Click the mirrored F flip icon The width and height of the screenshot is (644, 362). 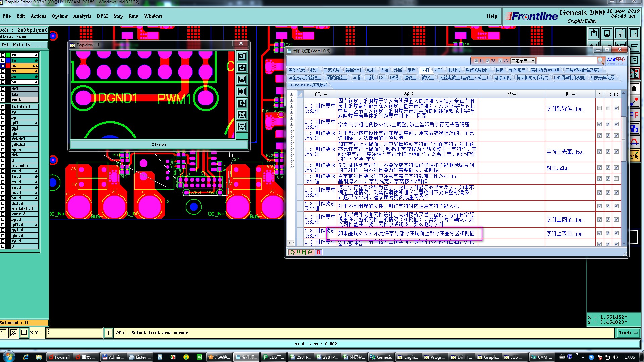[634, 115]
